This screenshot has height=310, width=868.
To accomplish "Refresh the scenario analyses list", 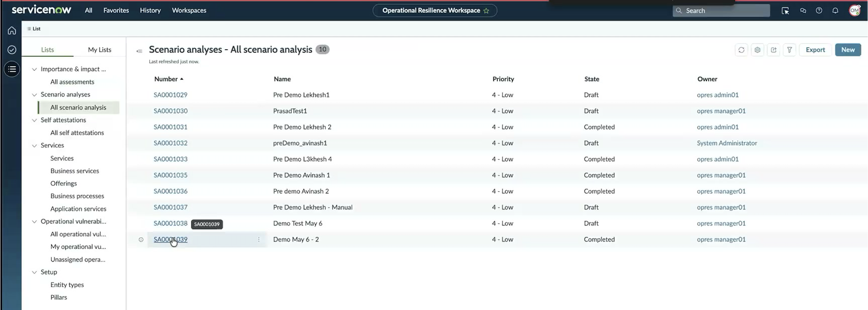I will coord(741,50).
